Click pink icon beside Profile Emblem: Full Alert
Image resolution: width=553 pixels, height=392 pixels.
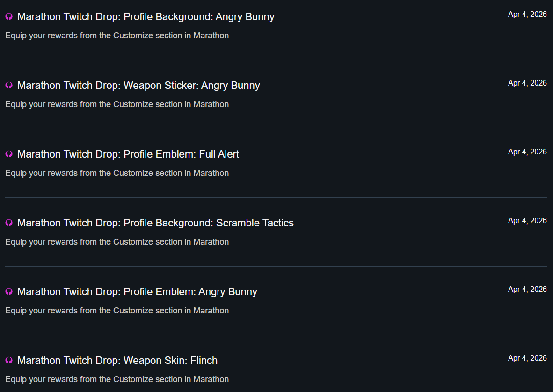coord(9,154)
